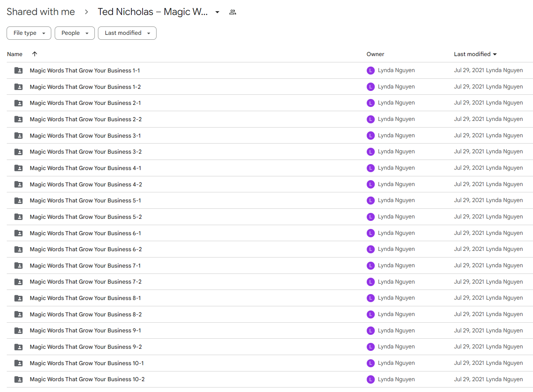The height and width of the screenshot is (392, 533).
Task: Expand the Ted Nicholas folder name dropdown arrow
Action: point(217,12)
